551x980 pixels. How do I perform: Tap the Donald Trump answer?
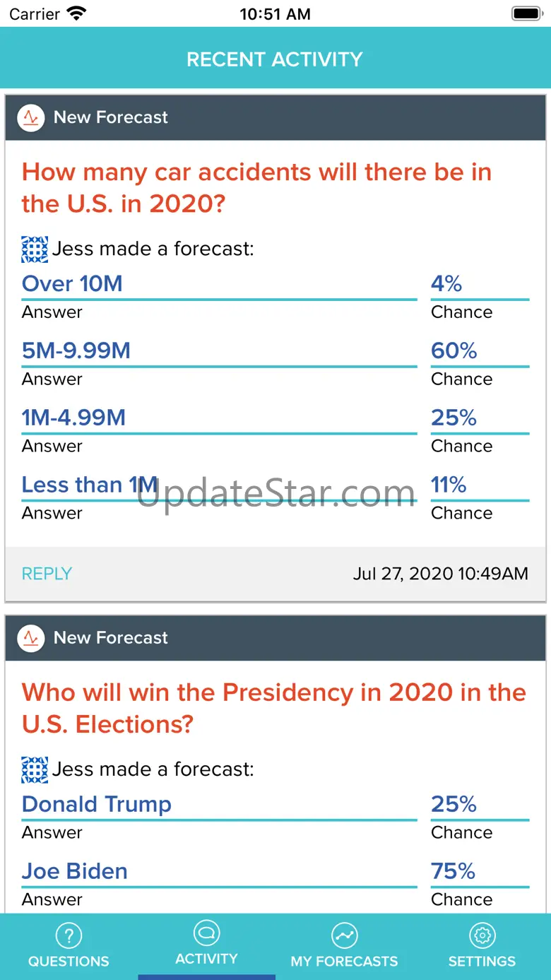click(x=97, y=805)
